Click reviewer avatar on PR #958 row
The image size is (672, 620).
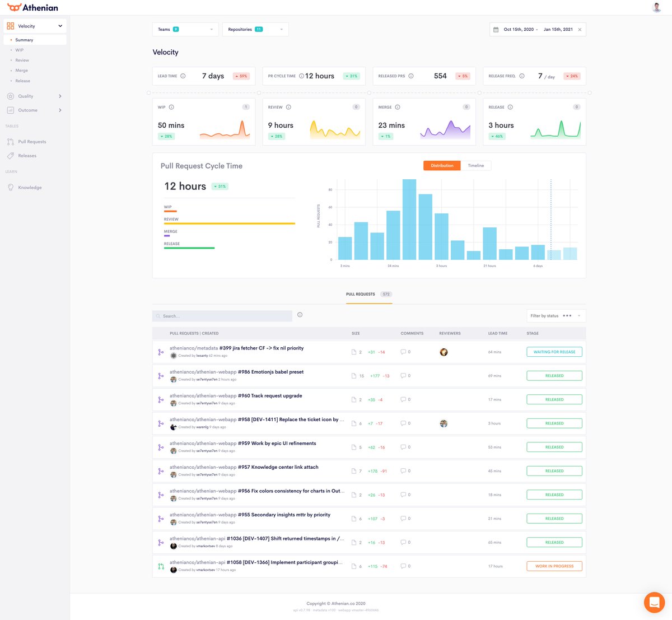pyautogui.click(x=444, y=423)
